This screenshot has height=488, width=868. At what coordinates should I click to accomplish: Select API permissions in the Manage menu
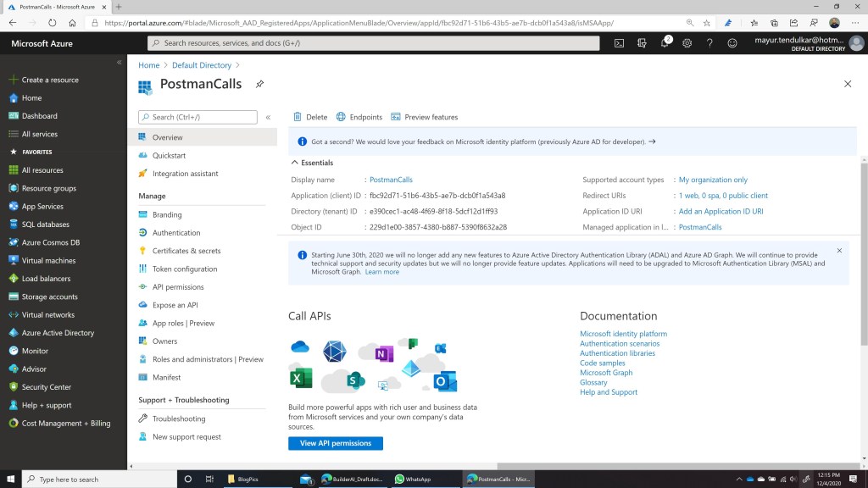(178, 287)
